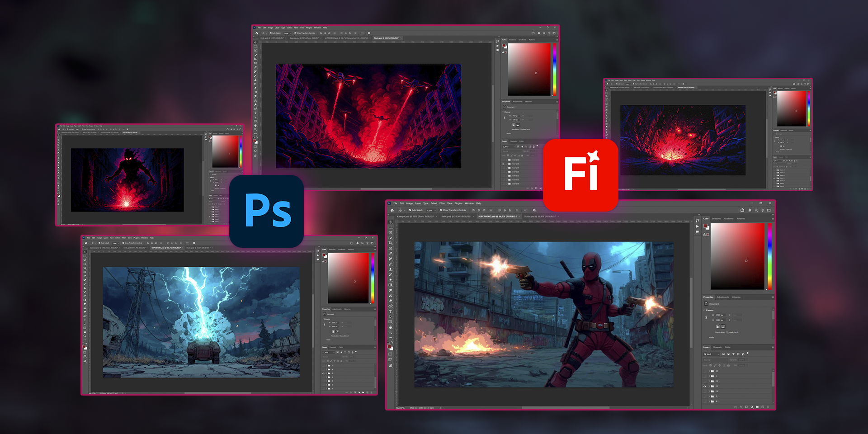Click the Search magnifier in the Deadpool window

click(x=756, y=210)
